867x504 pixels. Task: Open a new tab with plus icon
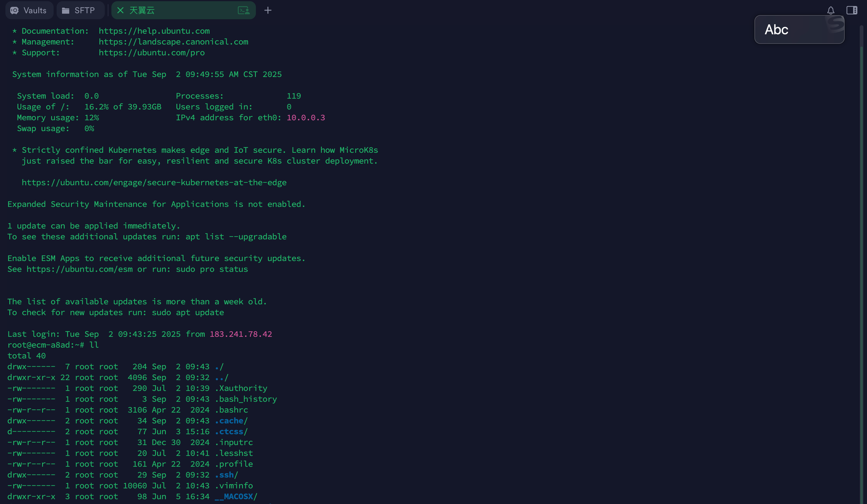click(268, 10)
